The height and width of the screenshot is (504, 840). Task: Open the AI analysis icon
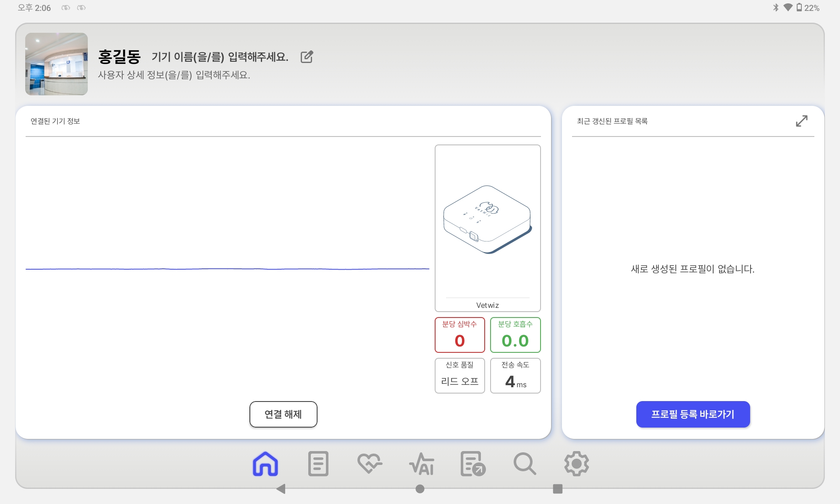(421, 464)
